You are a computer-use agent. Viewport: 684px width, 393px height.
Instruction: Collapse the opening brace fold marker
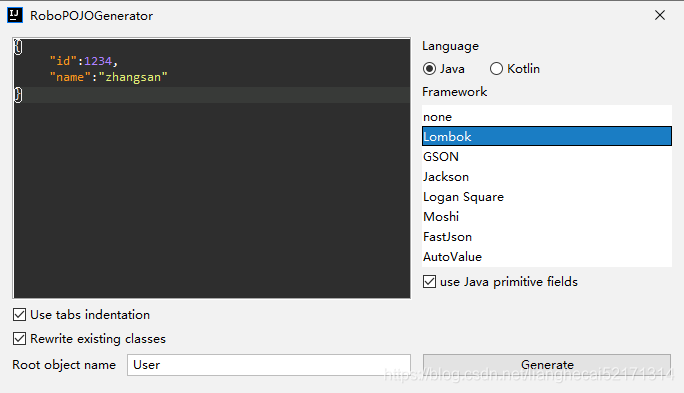click(x=18, y=47)
